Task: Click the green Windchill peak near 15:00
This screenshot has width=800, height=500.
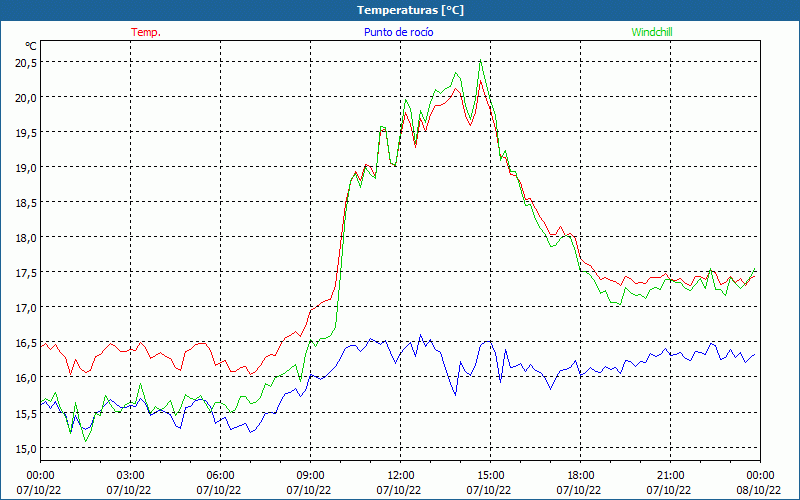Action: [x=480, y=60]
